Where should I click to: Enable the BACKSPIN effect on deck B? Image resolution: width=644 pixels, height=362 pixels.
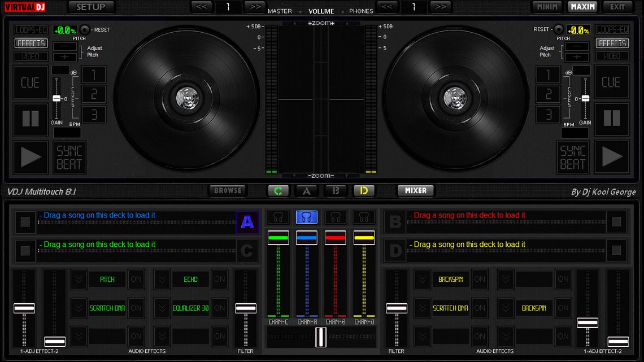480,279
